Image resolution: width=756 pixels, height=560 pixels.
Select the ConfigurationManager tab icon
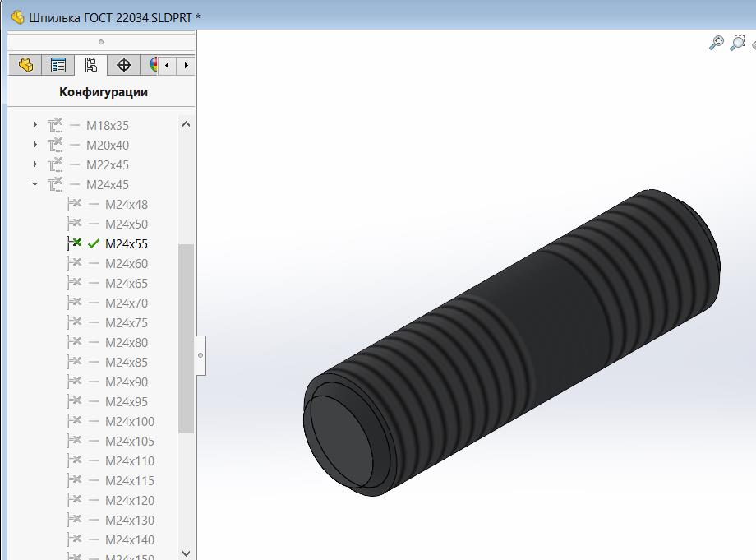click(91, 65)
